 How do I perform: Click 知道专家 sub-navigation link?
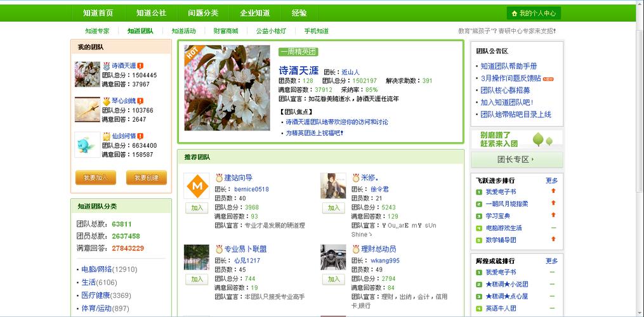(x=97, y=31)
